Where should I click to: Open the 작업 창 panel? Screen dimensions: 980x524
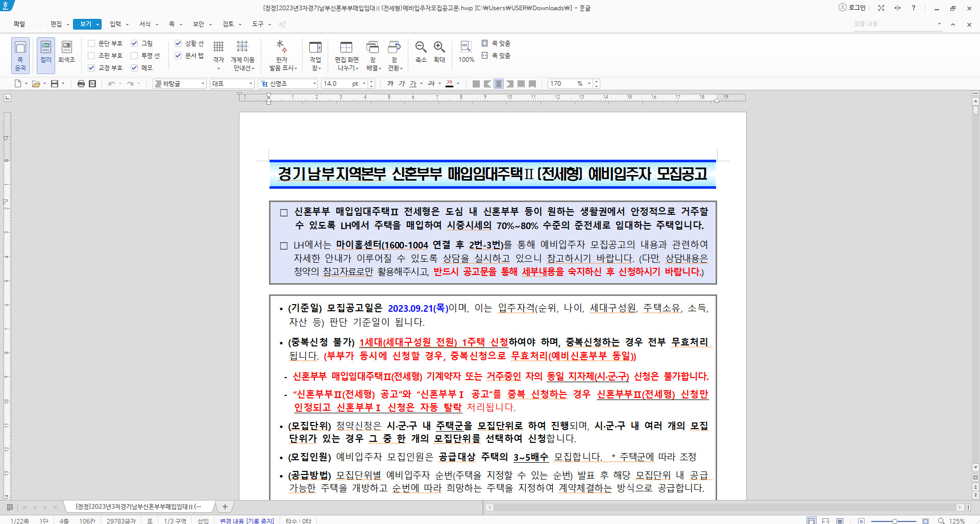point(315,51)
